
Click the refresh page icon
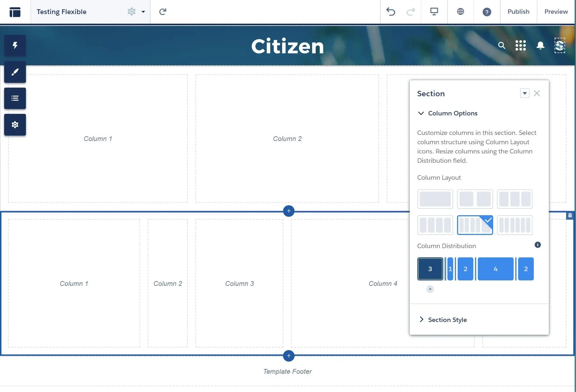163,12
